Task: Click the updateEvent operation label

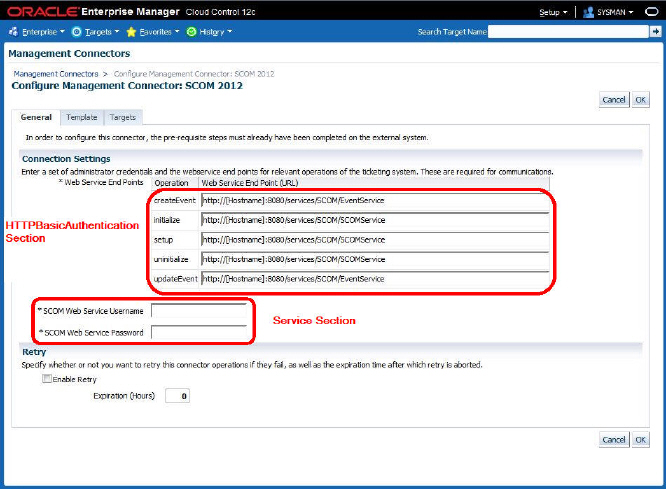Action: [x=175, y=279]
